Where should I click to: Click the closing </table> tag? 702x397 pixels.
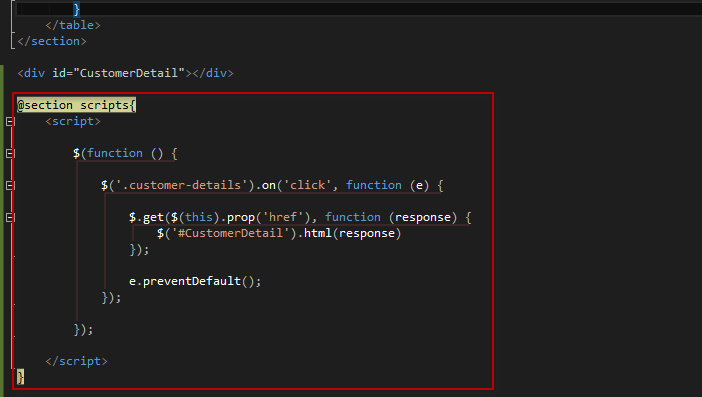coord(73,25)
